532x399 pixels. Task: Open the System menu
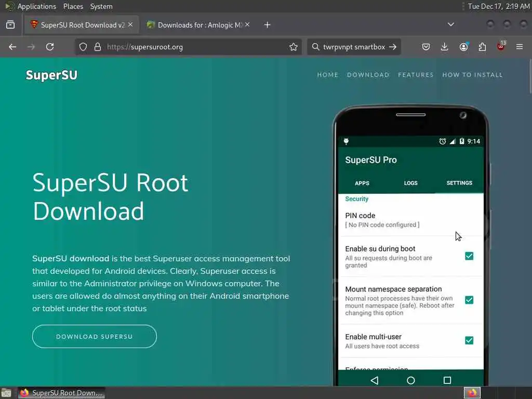[101, 6]
